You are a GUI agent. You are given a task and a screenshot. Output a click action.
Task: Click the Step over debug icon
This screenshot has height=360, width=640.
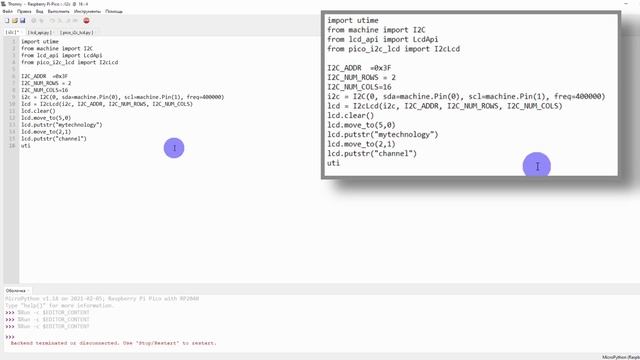tap(52, 20)
